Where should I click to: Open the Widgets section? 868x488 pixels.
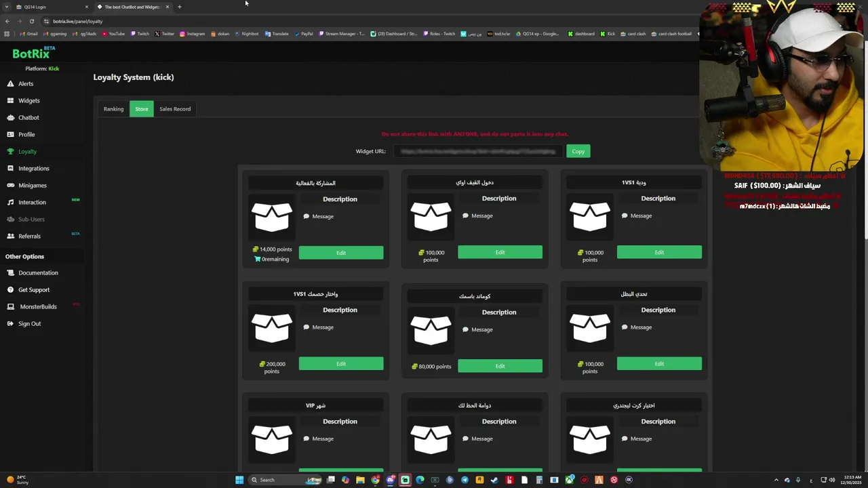pos(28,100)
